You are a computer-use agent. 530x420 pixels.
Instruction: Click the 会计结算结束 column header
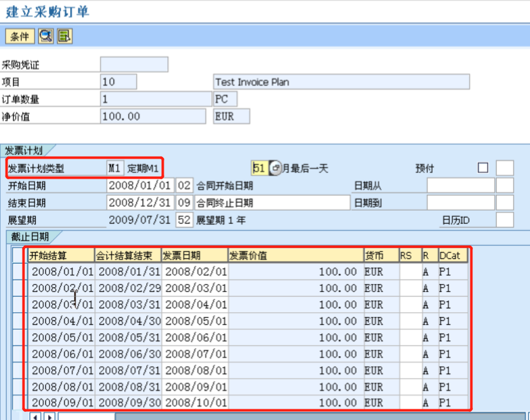click(128, 255)
